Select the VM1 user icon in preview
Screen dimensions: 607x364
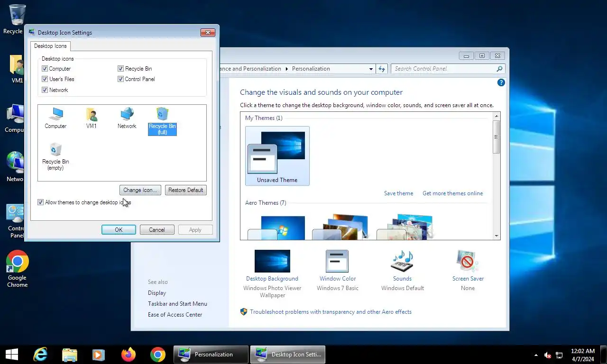(x=92, y=118)
